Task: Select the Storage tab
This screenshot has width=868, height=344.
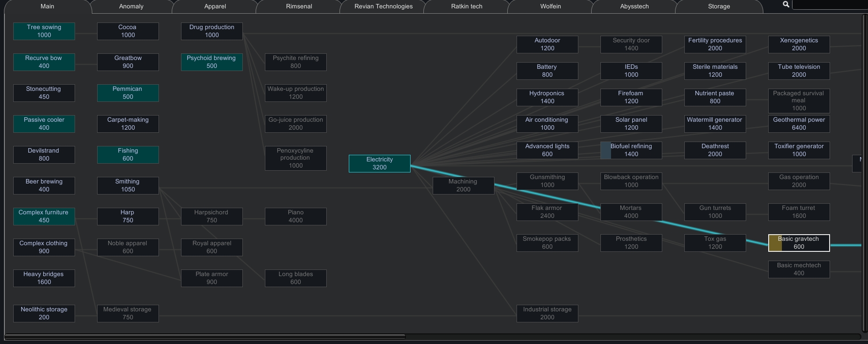Action: [x=719, y=7]
